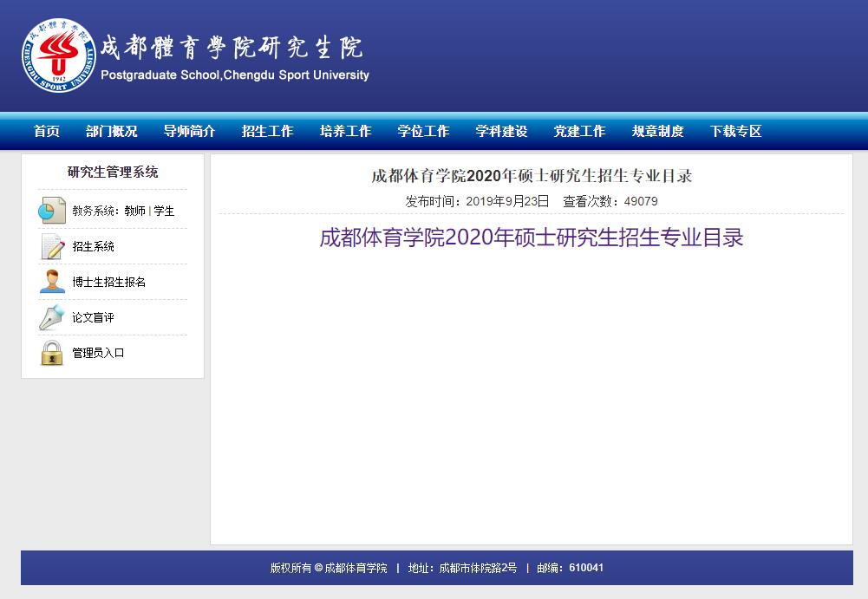Open the 培养工作 menu item
Viewport: 868px width, 599px height.
345,131
